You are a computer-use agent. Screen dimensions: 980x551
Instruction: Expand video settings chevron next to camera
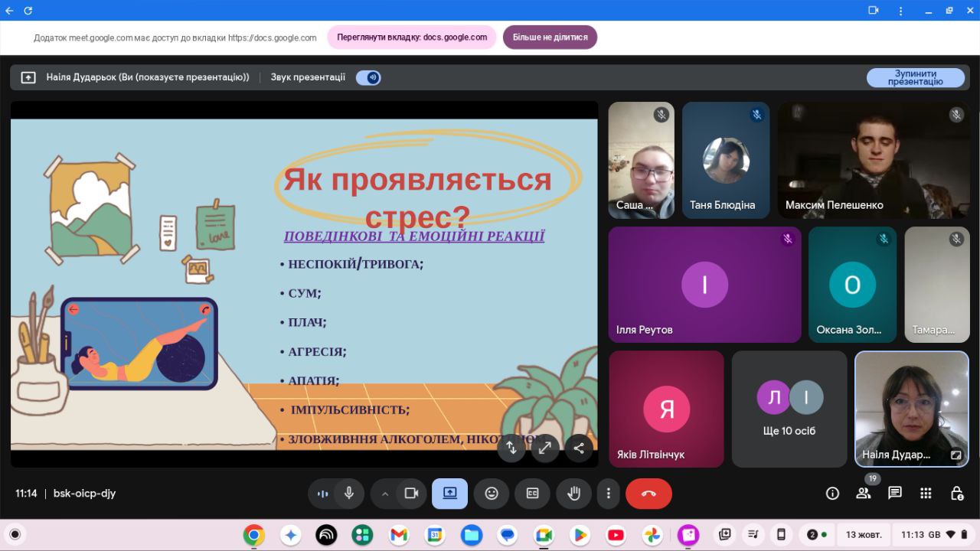[385, 494]
